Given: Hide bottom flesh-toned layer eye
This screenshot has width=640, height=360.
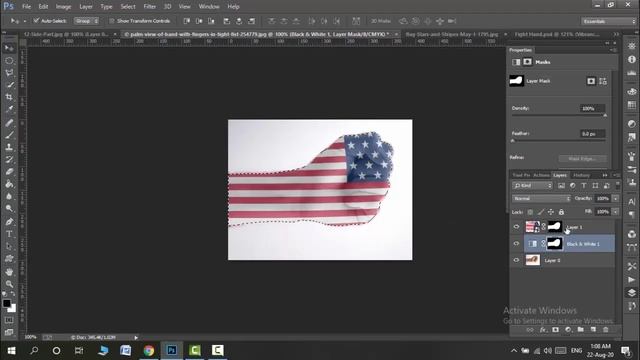Looking at the screenshot, I should [x=516, y=260].
